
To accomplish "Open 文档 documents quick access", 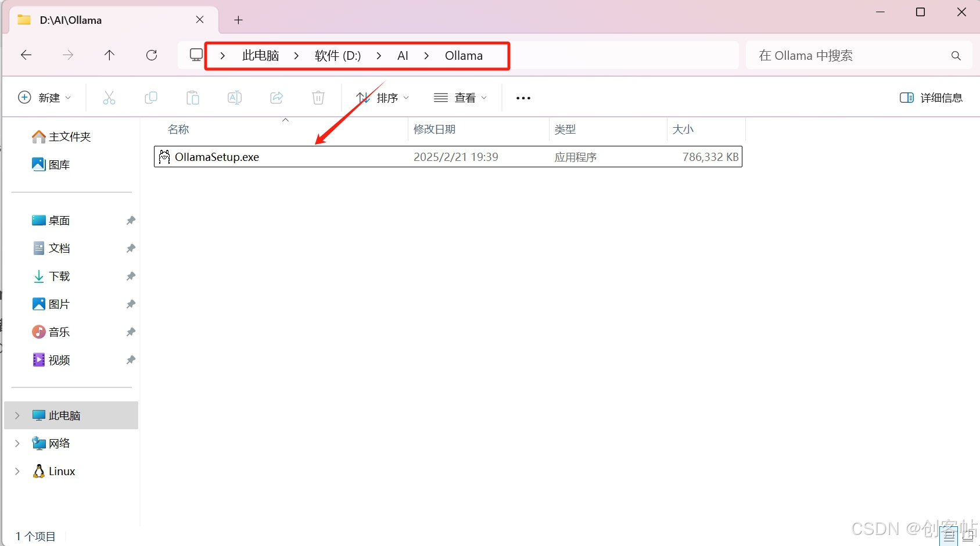I will (x=51, y=248).
